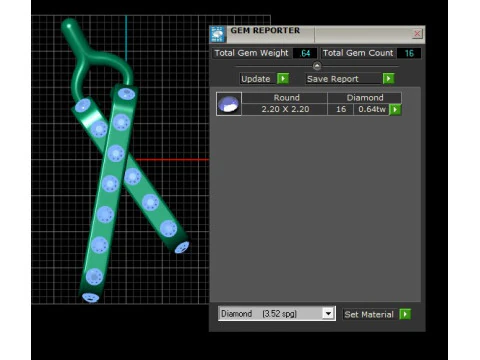Click the Gem Reporter panel logo icon

(218, 34)
